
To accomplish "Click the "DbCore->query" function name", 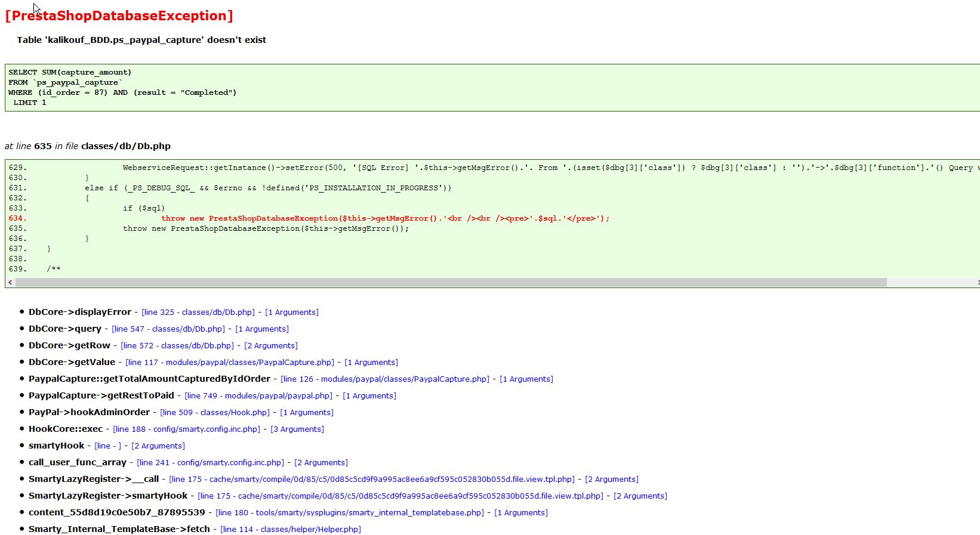I will coord(65,329).
